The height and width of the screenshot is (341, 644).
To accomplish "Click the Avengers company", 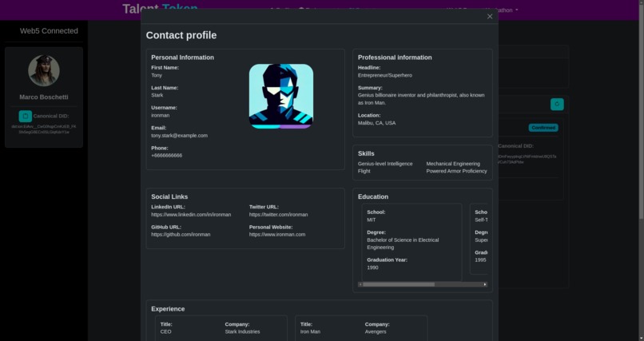I will (x=376, y=331).
